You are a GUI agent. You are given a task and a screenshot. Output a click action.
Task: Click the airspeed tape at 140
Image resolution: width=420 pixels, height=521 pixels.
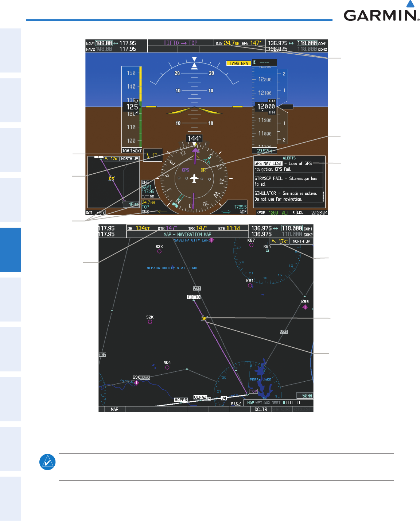click(x=131, y=86)
